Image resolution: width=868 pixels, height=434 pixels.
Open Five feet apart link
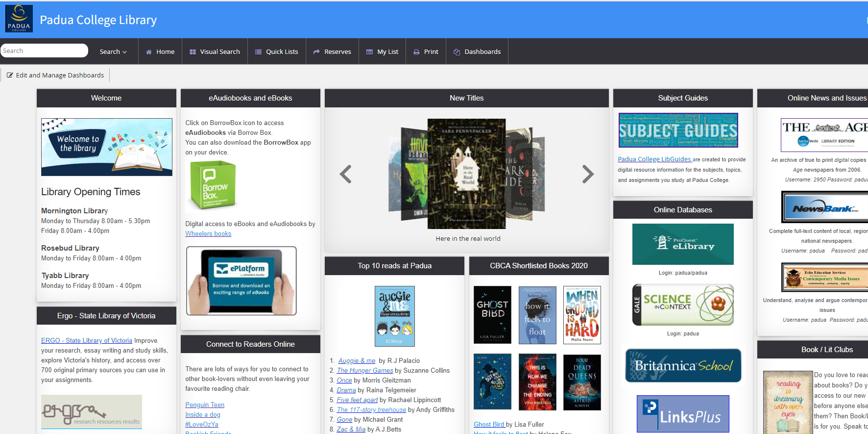(x=357, y=400)
